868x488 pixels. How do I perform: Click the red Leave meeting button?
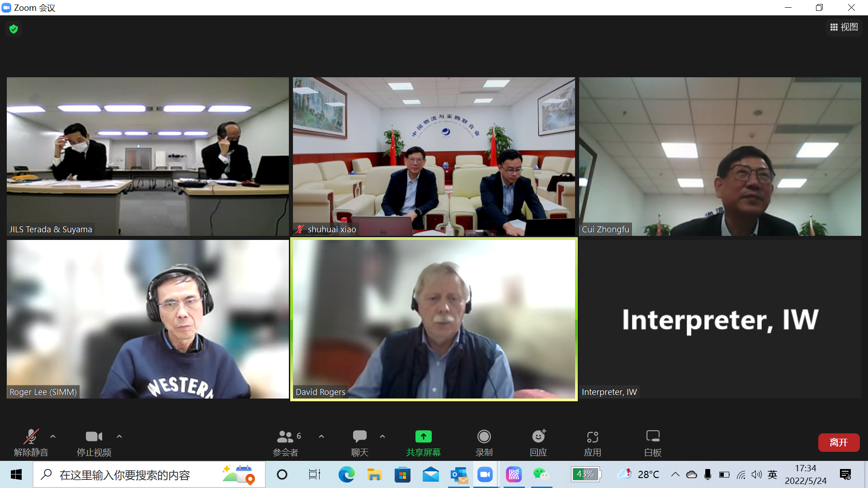838,442
